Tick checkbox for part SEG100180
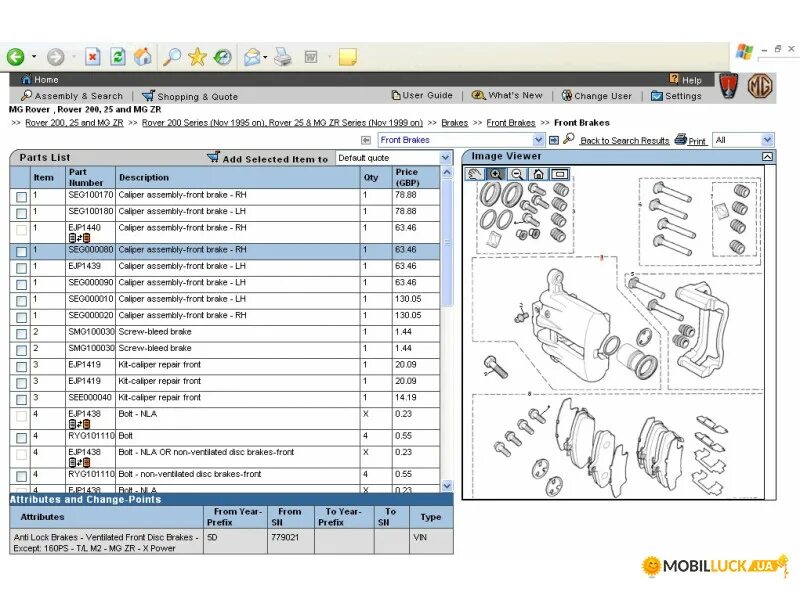Screen dimensions: 800x598 [21, 213]
